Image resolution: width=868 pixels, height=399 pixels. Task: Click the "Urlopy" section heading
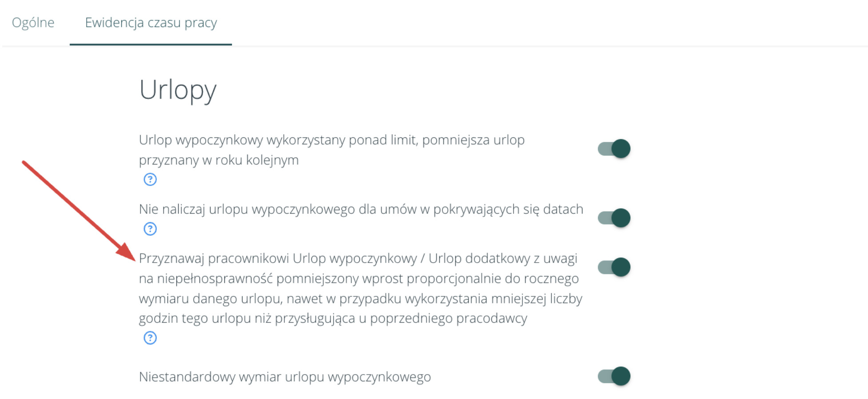click(x=178, y=90)
